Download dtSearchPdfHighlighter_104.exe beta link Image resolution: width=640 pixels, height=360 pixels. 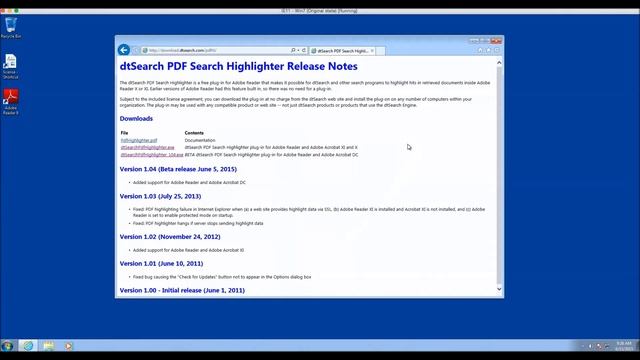152,155
